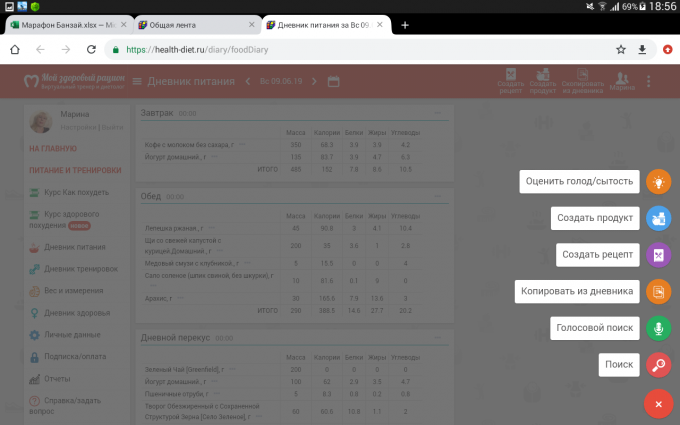Reload the page in the browser

pos(90,49)
